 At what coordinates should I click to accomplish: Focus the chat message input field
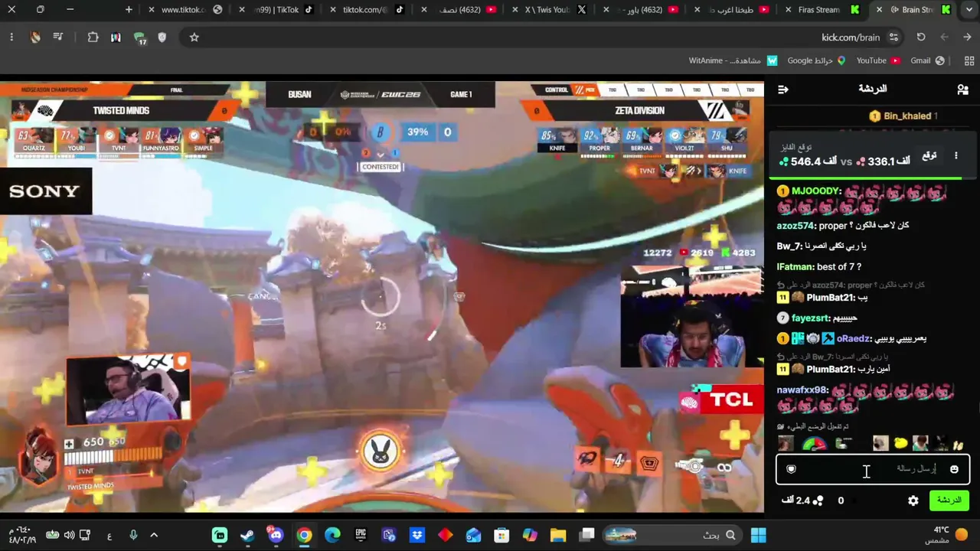pos(873,469)
